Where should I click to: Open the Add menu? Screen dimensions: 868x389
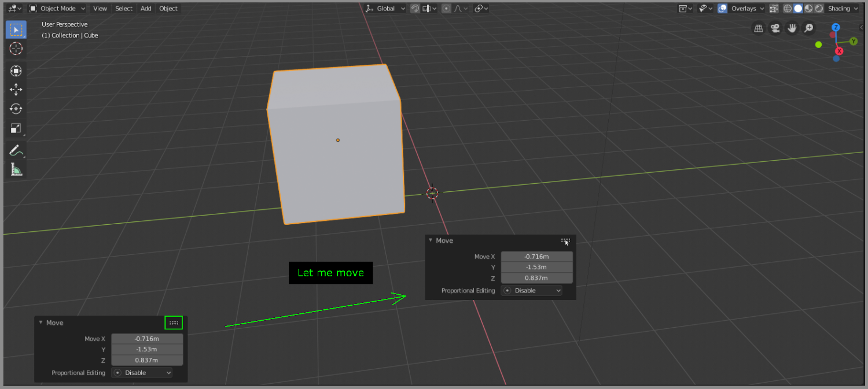pyautogui.click(x=146, y=9)
